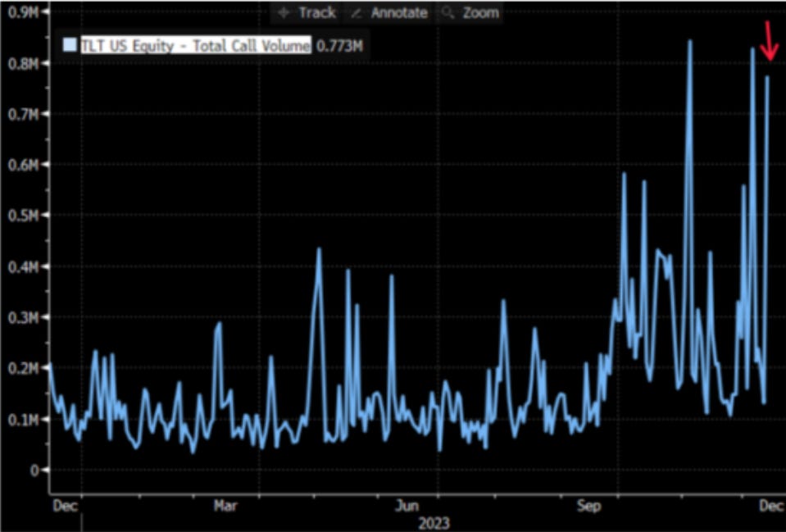Click the light blue legend color swatch
This screenshot has width=786, height=532.
point(70,45)
